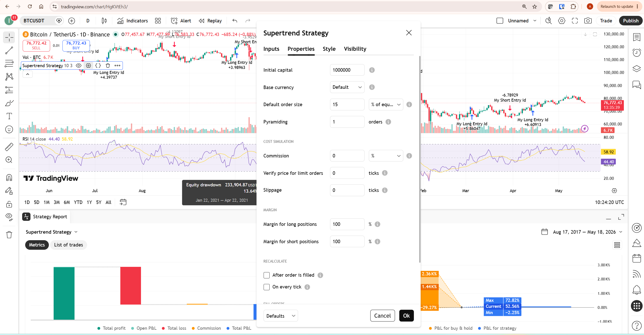Select the crosshair cursor tool
644x335 pixels.
click(x=9, y=37)
